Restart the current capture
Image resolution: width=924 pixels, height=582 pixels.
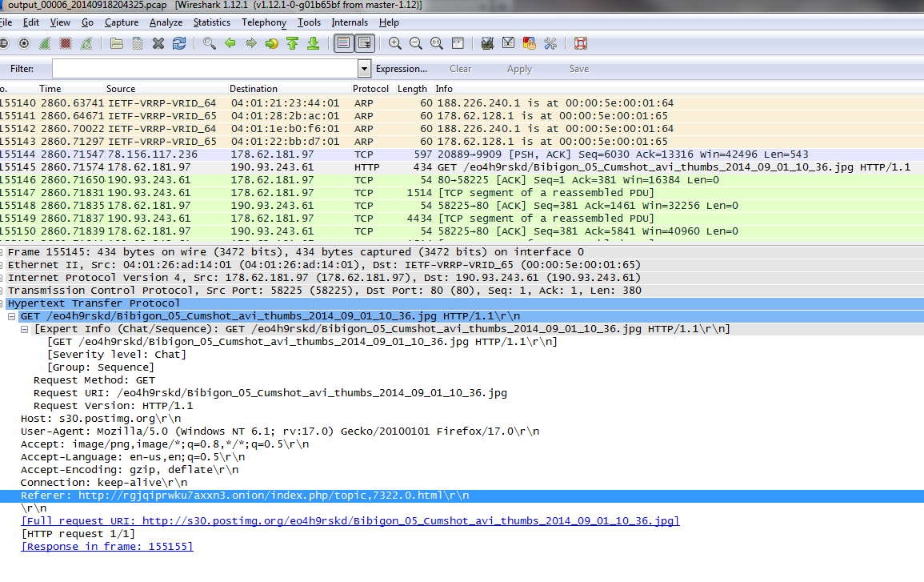point(86,44)
